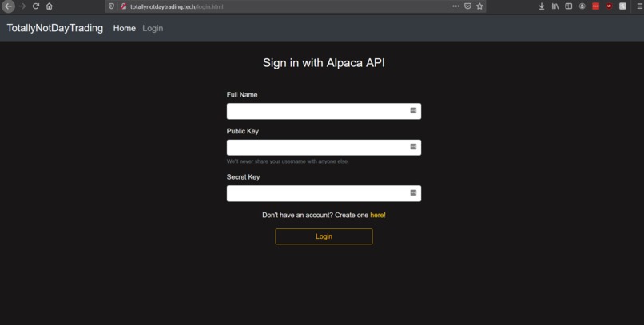
Task: Click the "Sign in with Alpaca API" heading
Action: point(324,63)
